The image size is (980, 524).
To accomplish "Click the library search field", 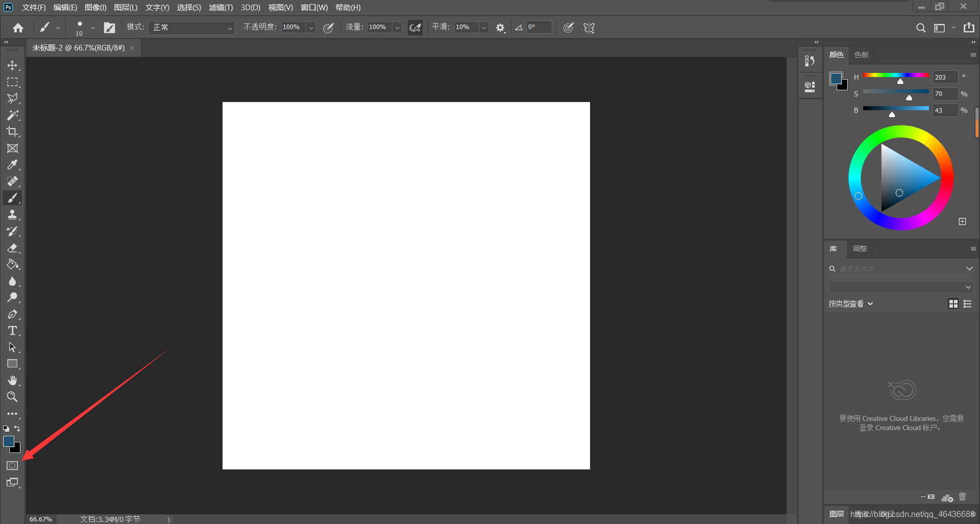I will point(900,268).
